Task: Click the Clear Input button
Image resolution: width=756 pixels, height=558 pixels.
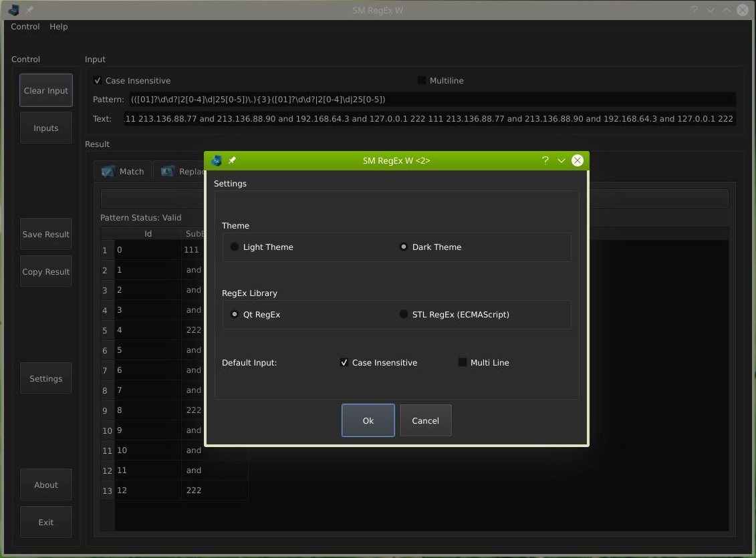Action: click(46, 91)
